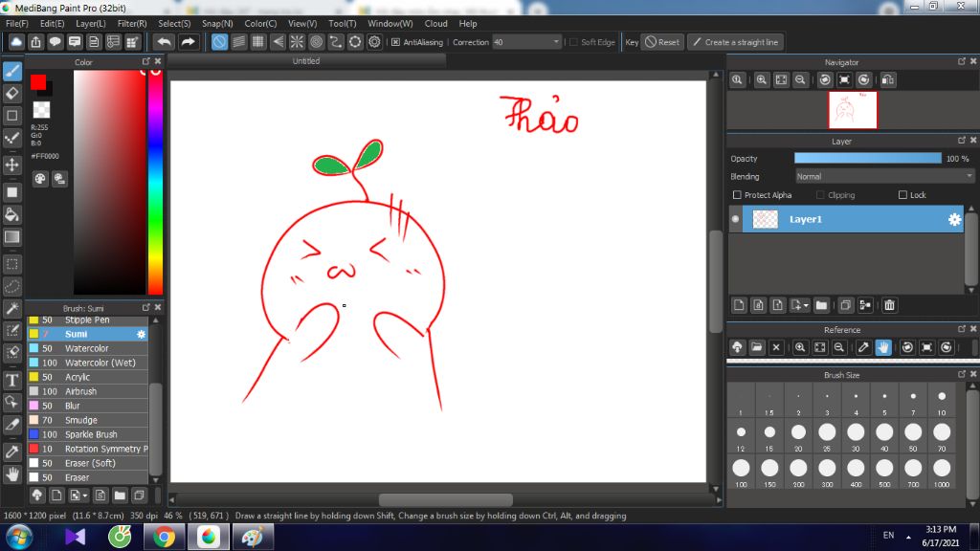Screen dimensions: 980x551
Task: Open the File menu
Action: point(17,24)
